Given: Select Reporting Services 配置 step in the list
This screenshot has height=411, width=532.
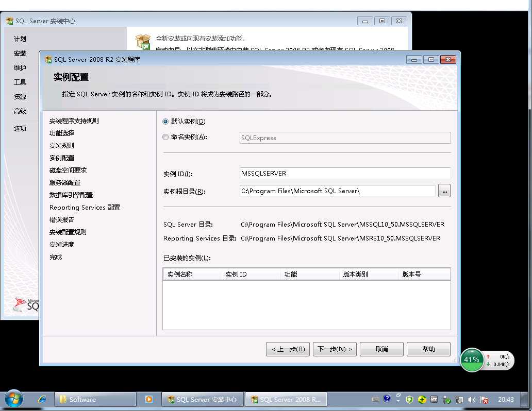Looking at the screenshot, I should (x=85, y=207).
